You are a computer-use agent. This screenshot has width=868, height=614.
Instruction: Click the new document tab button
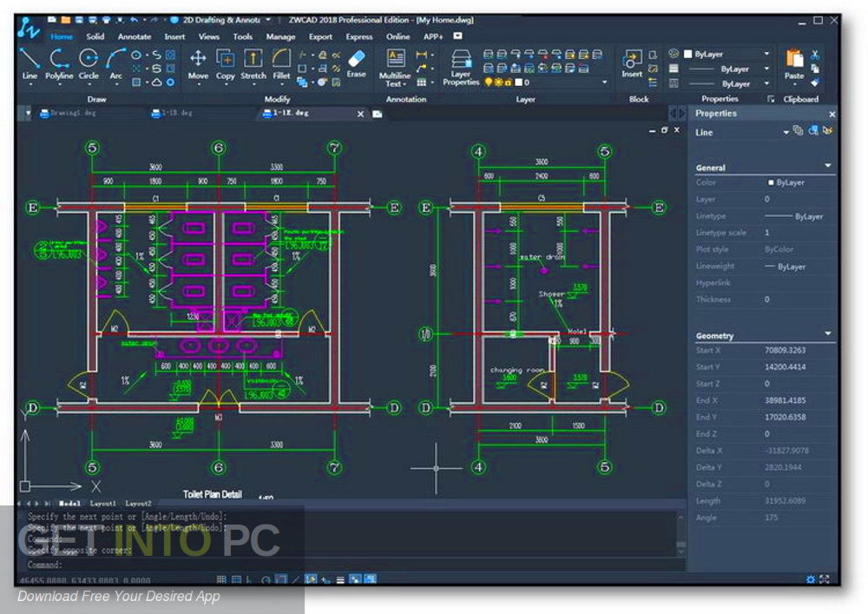378,114
